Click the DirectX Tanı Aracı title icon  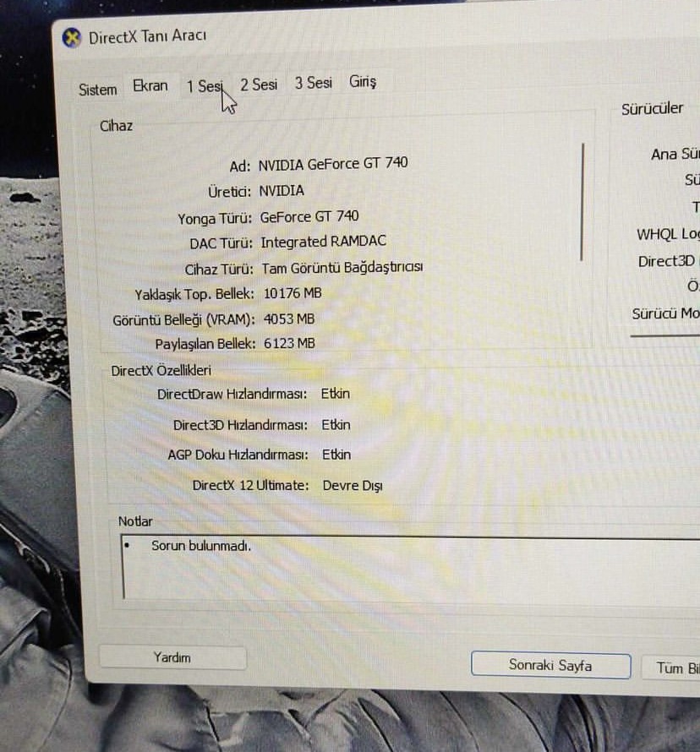click(x=72, y=38)
